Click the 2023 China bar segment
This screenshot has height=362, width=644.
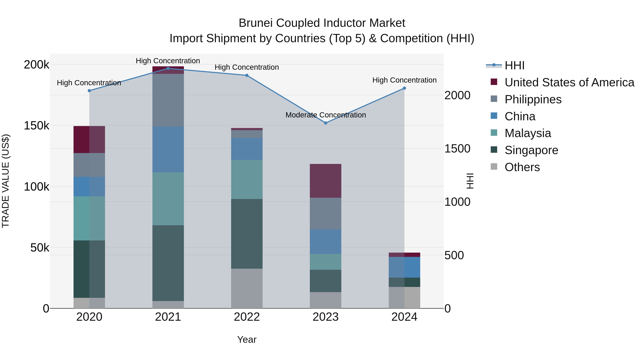tap(326, 242)
